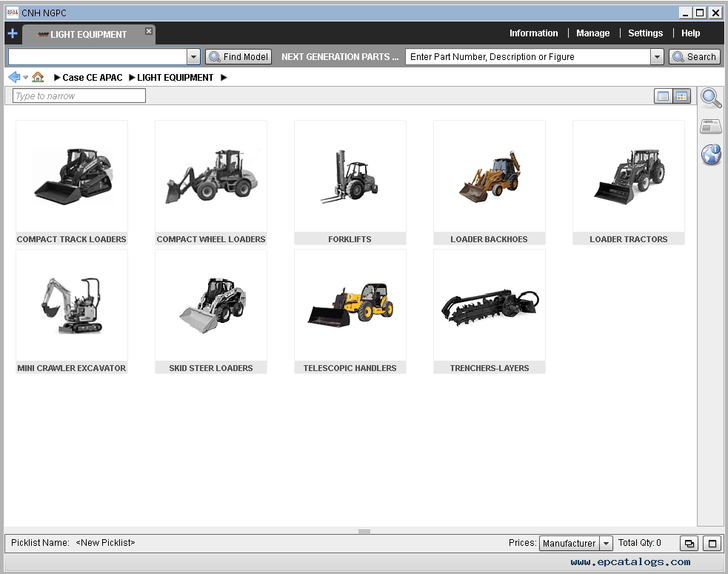
Task: Select LIGHT EQUIPMENT breadcrumb
Action: (x=175, y=78)
